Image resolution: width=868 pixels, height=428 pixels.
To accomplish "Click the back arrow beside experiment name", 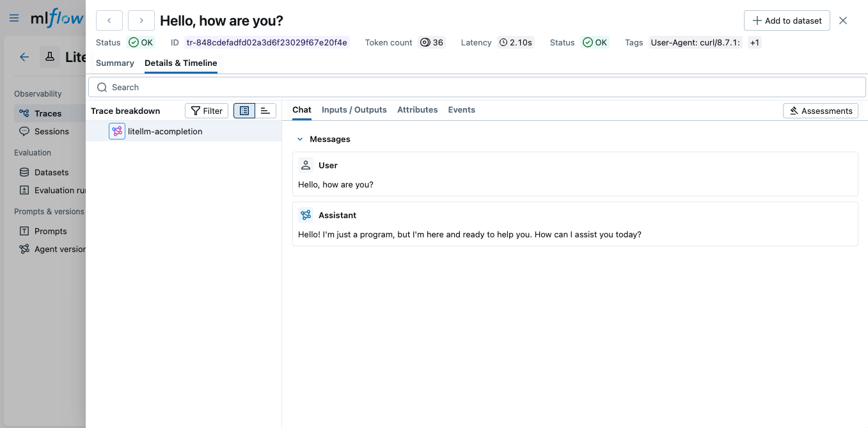I will (24, 57).
